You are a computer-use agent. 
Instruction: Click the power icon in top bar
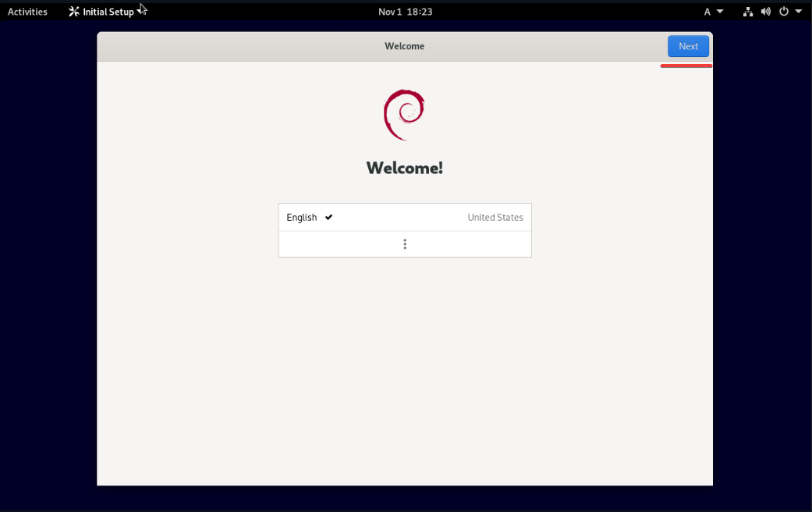click(784, 12)
